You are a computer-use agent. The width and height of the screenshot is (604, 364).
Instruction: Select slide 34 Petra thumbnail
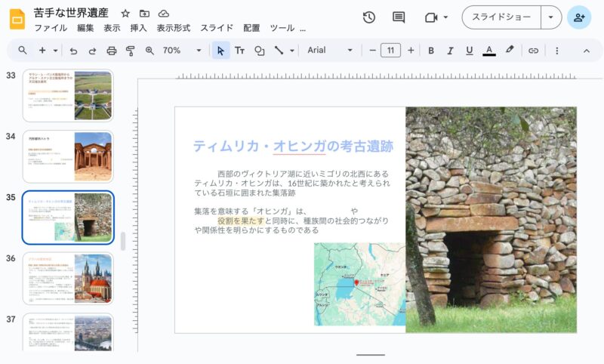coord(68,156)
